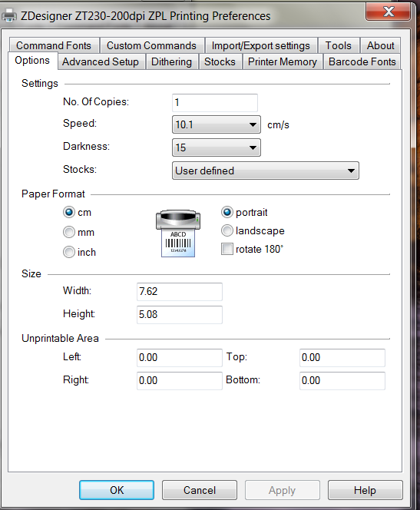Open the Tools tab
420x510 pixels.
click(339, 45)
